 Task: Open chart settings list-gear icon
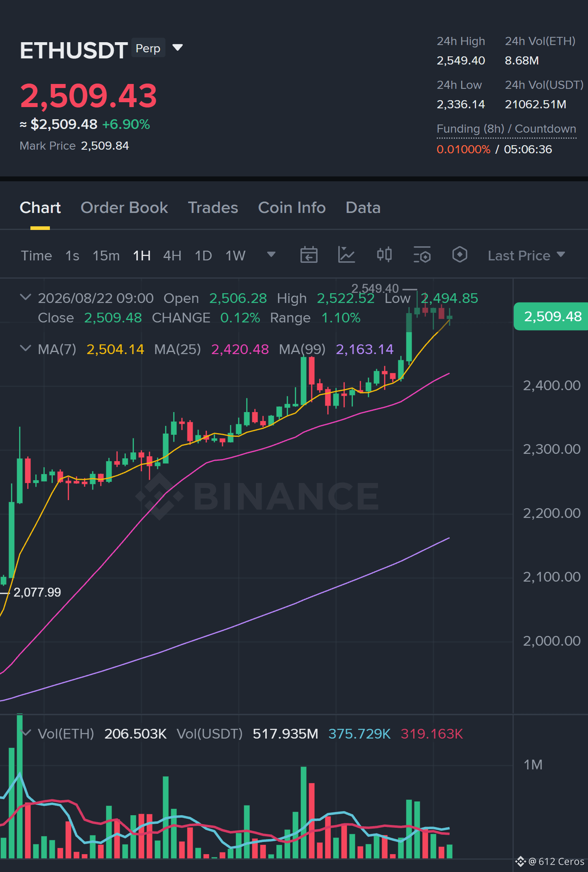tap(422, 255)
